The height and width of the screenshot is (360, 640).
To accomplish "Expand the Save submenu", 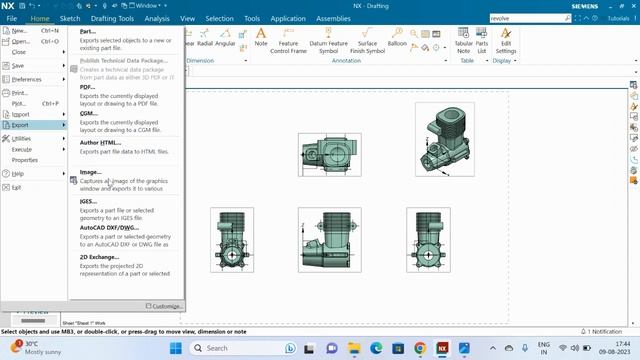I will coord(34,65).
